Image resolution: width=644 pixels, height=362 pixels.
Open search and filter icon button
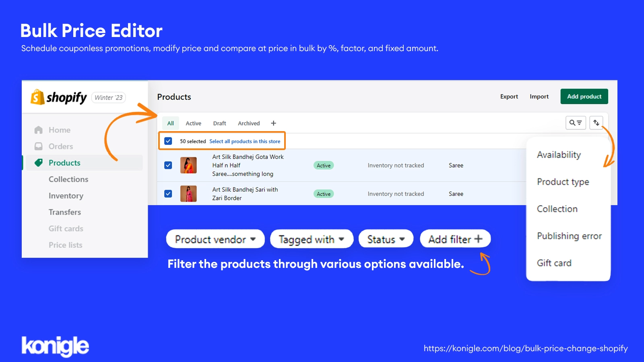[576, 123]
